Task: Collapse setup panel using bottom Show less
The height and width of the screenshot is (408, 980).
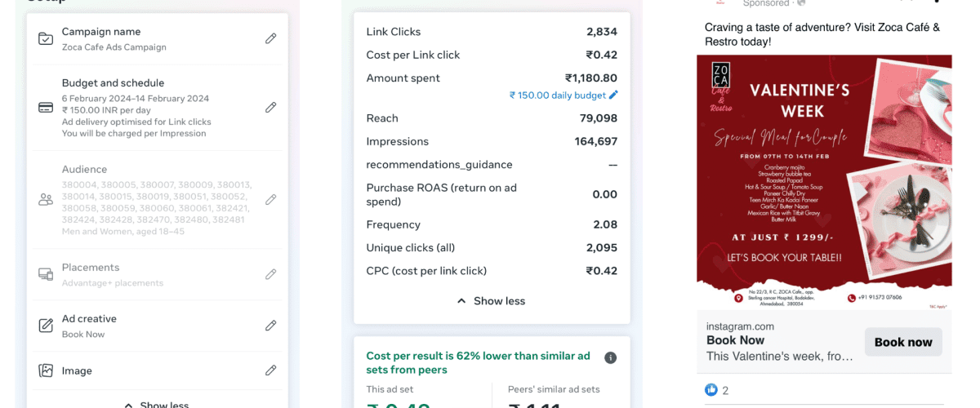Action: click(x=156, y=404)
